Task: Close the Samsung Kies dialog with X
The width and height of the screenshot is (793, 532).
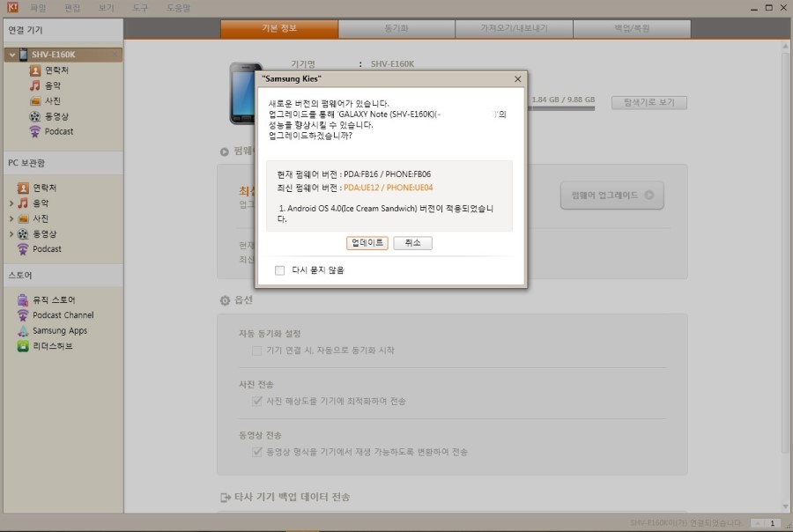Action: tap(517, 79)
